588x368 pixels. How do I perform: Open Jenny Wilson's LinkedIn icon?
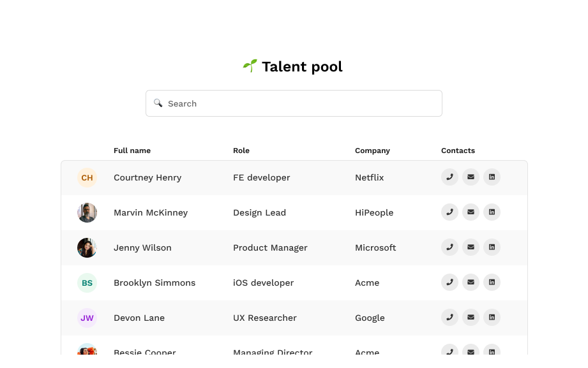pyautogui.click(x=492, y=247)
